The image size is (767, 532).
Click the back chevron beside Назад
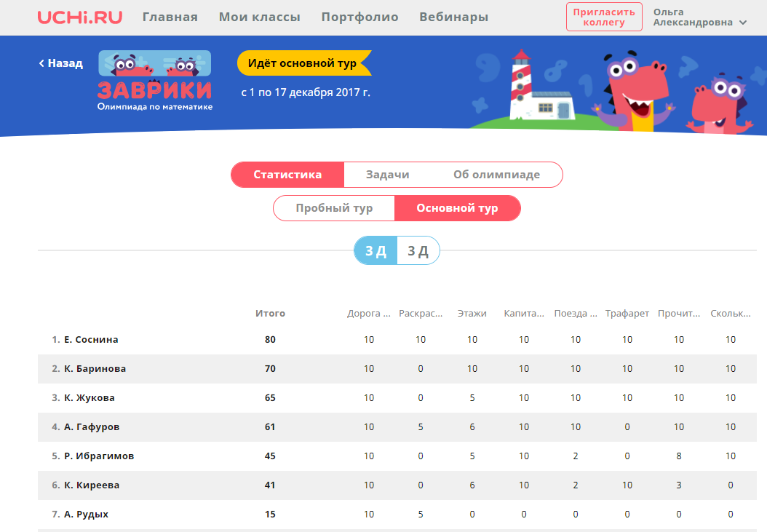click(x=41, y=63)
